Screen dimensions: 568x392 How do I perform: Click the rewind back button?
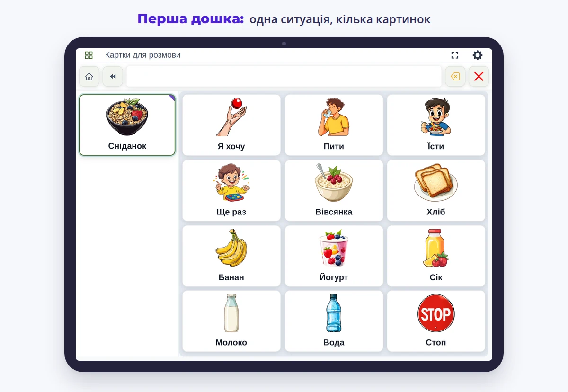[113, 76]
